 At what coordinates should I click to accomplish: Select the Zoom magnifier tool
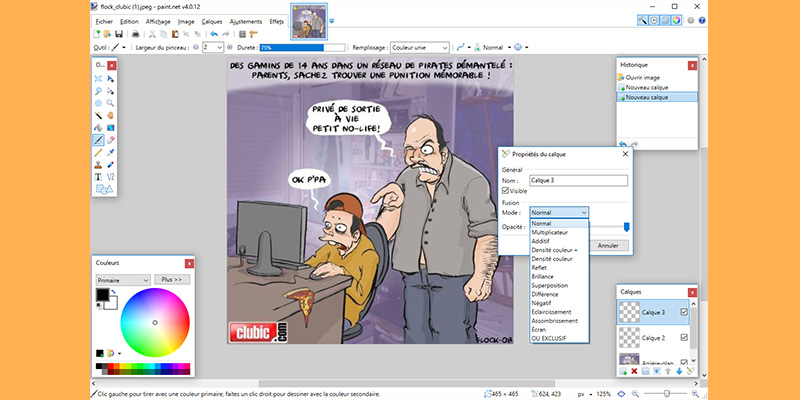(110, 103)
